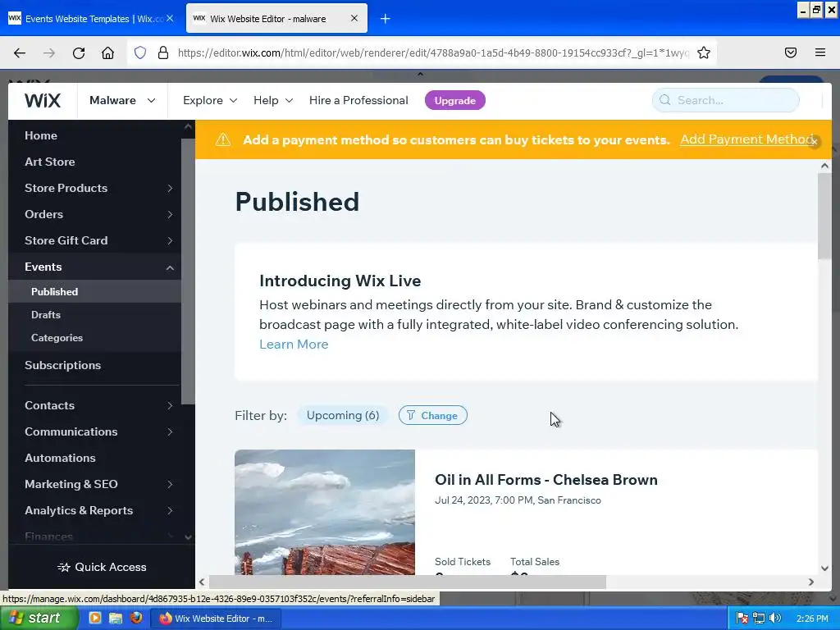Click sidebar scroll down arrow
Viewport: 840px width, 630px height.
pyautogui.click(x=188, y=536)
